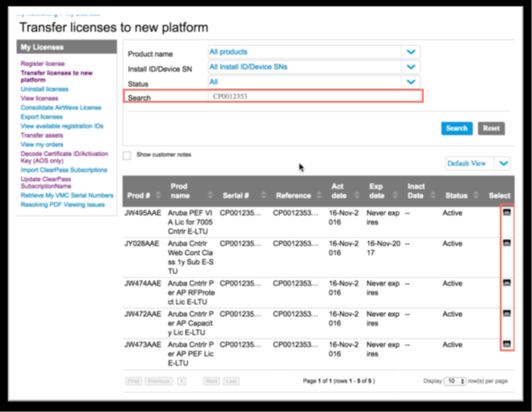
Task: Click product number JW473AAE cell
Action: pos(143,344)
